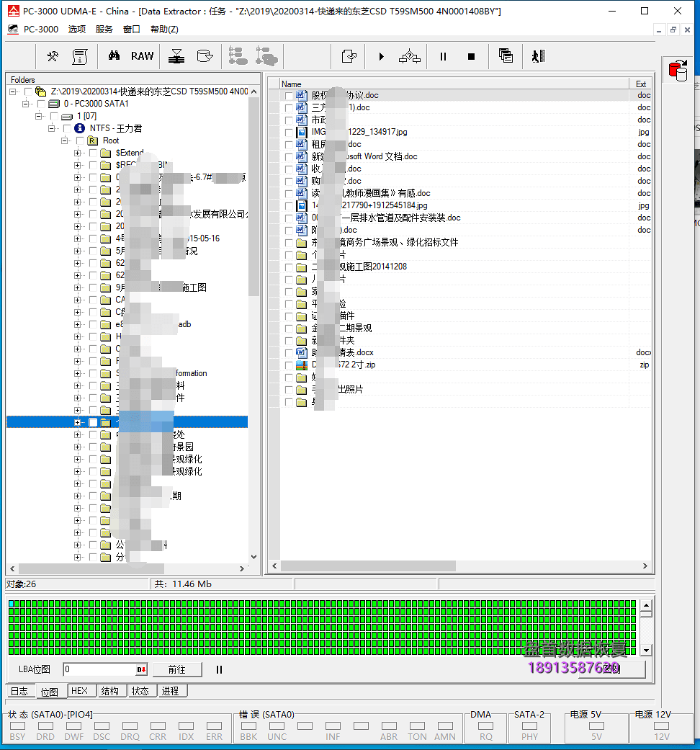Collapse the NTFS volume node

pos(51,128)
